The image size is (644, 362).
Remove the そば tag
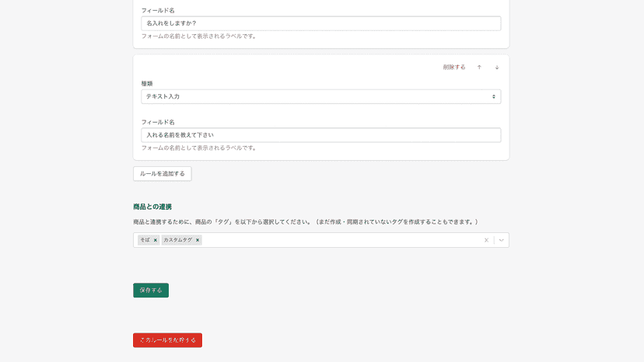click(x=156, y=240)
